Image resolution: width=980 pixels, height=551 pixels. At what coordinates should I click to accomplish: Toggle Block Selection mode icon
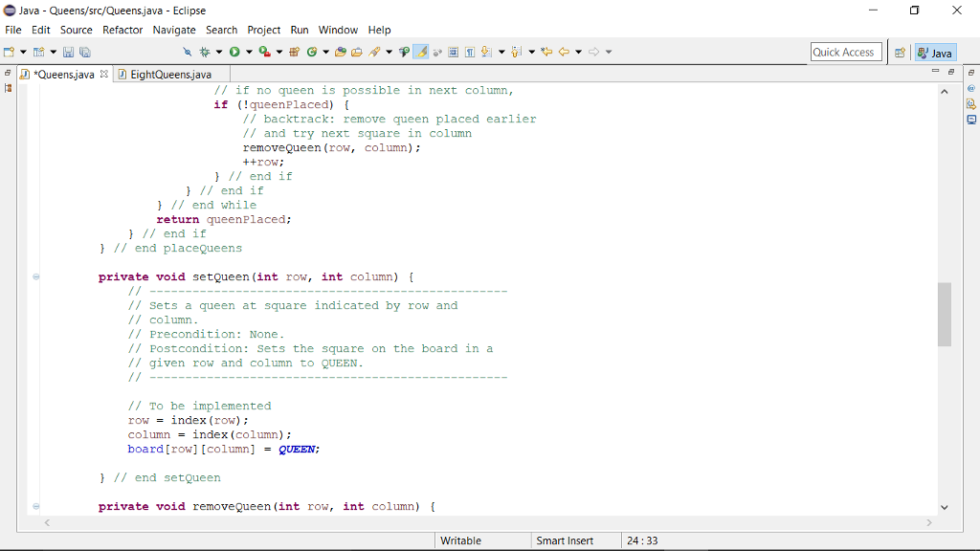[453, 52]
